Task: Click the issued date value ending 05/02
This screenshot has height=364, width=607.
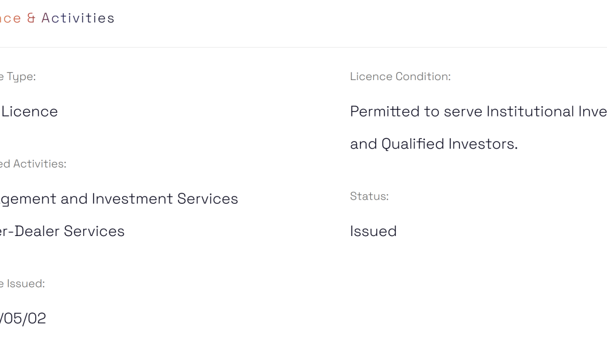Action: [23, 318]
